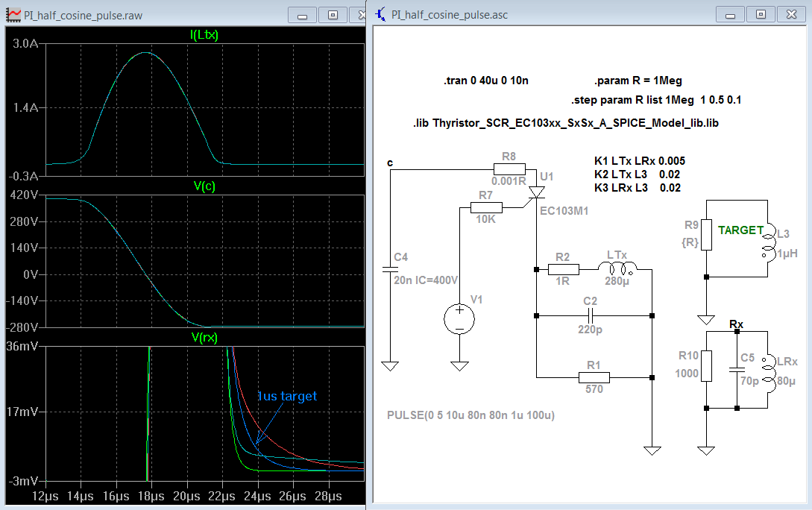Image resolution: width=812 pixels, height=510 pixels.
Task: Select the R8 resistor symbol
Action: [x=509, y=169]
